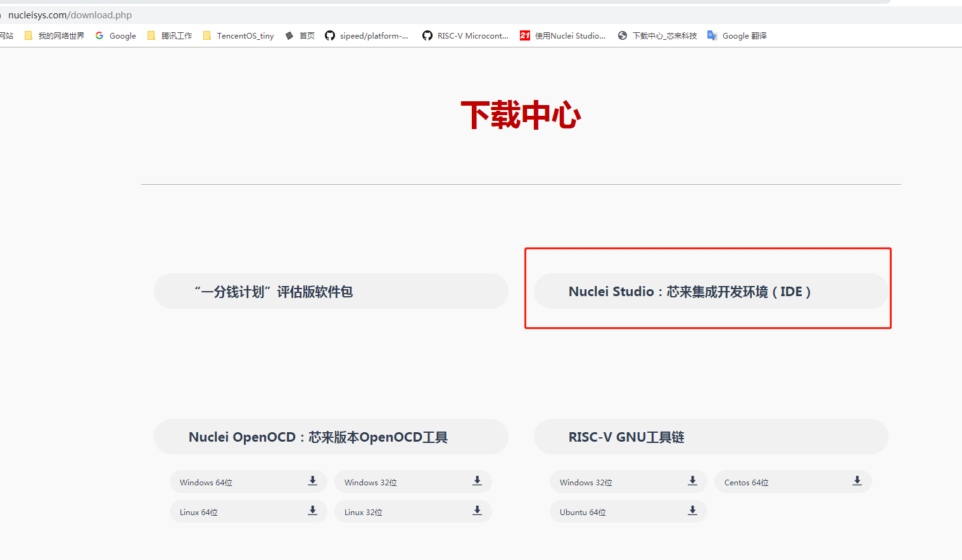Click download icon for GNU toolchain Windows 32位
This screenshot has height=560, width=962.
[x=692, y=481]
